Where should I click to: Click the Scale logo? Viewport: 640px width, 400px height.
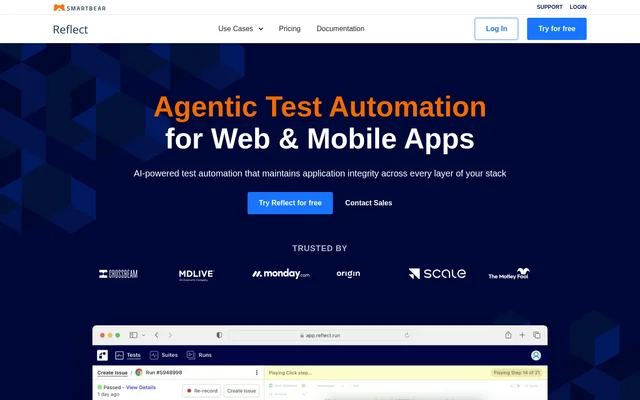pos(437,273)
